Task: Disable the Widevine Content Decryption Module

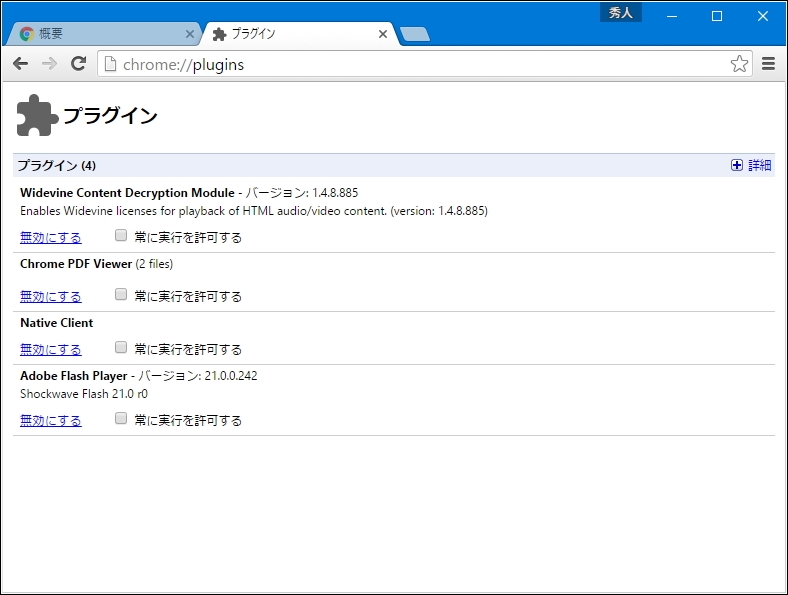Action: click(51, 237)
